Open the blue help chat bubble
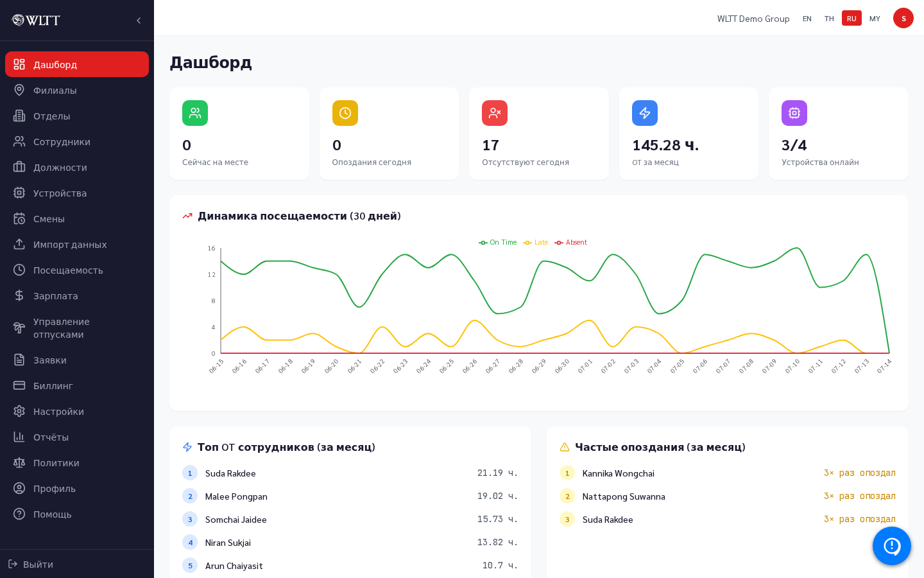The width and height of the screenshot is (924, 578). (892, 546)
